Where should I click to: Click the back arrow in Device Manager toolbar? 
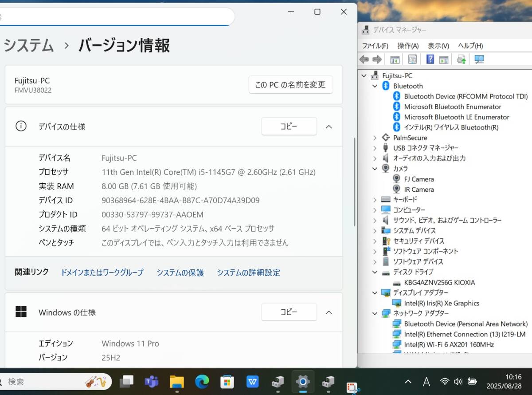(x=364, y=59)
